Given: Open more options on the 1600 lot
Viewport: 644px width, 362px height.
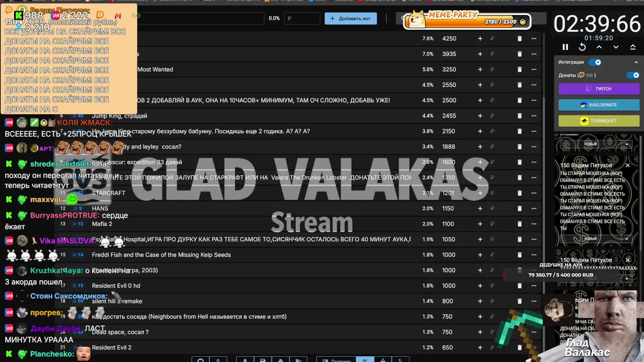Looking at the screenshot, I should (534, 162).
